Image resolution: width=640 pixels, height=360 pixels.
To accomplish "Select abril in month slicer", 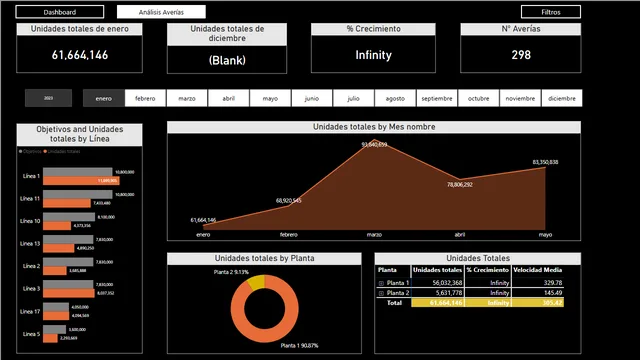I will [x=229, y=98].
